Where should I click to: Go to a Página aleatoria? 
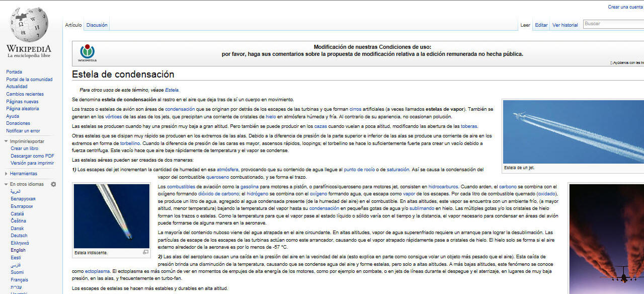pos(22,109)
